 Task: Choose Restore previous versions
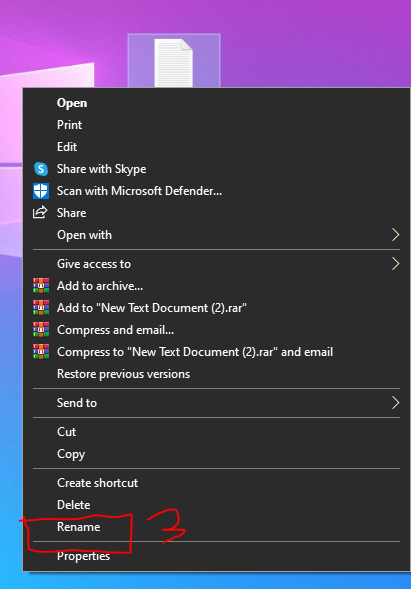(216, 374)
